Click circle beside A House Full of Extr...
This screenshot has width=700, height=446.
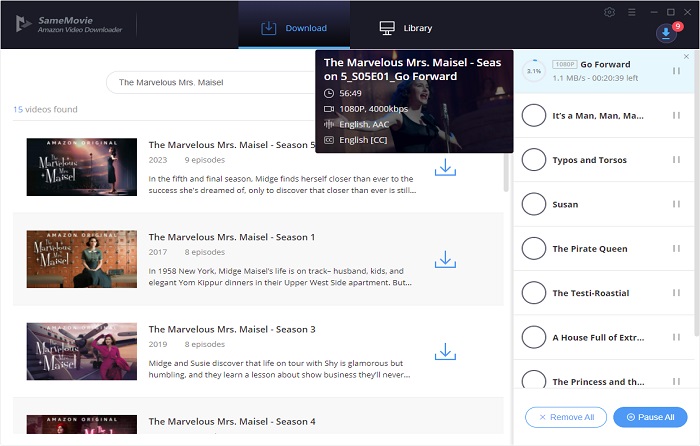pyautogui.click(x=534, y=337)
